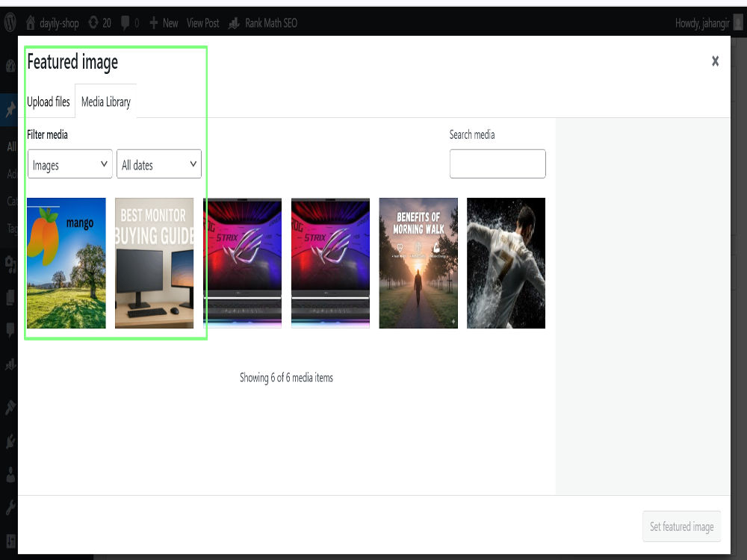This screenshot has width=747, height=560.
Task: Click the user avatar in admin bar
Action: click(x=738, y=22)
